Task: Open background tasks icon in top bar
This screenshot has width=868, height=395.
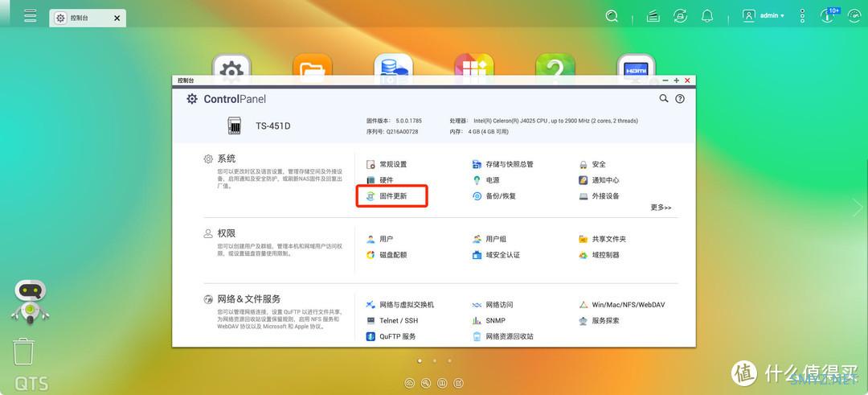Action: pos(653,16)
